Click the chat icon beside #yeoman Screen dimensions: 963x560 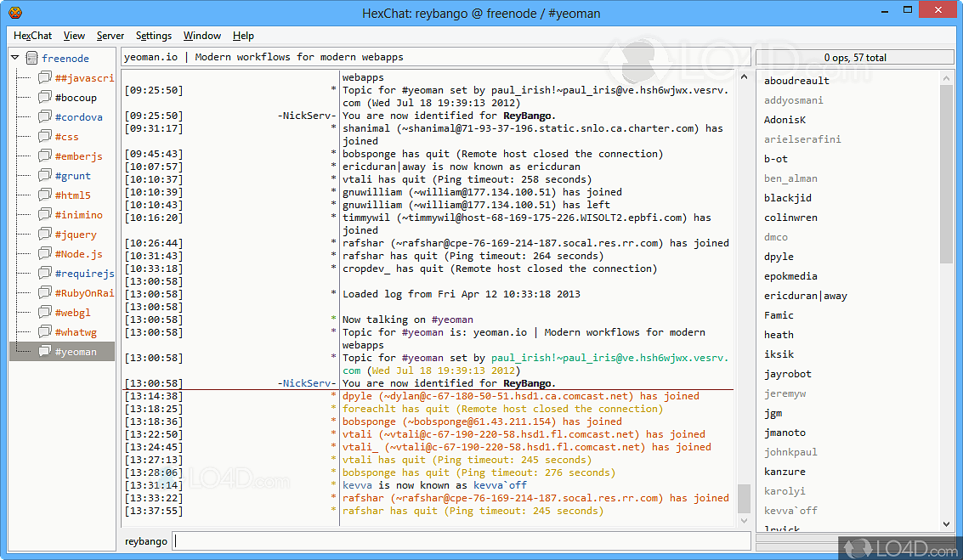click(x=45, y=352)
